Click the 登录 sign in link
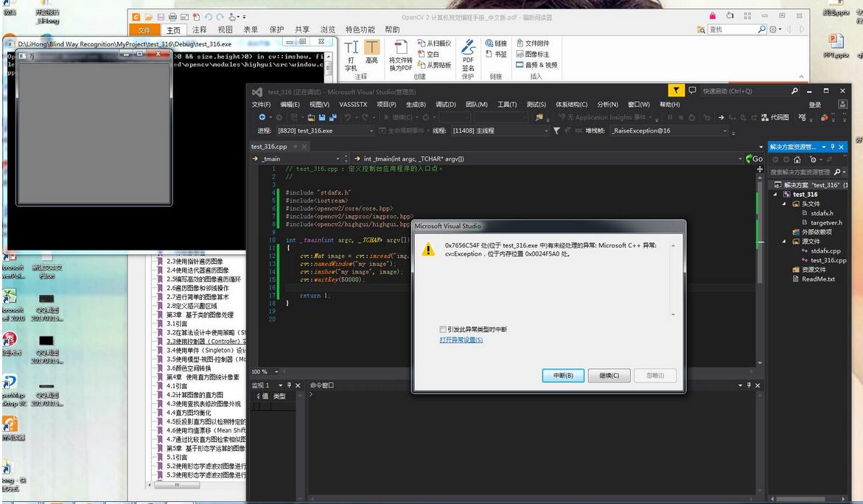The height and width of the screenshot is (504, 863). click(x=814, y=105)
